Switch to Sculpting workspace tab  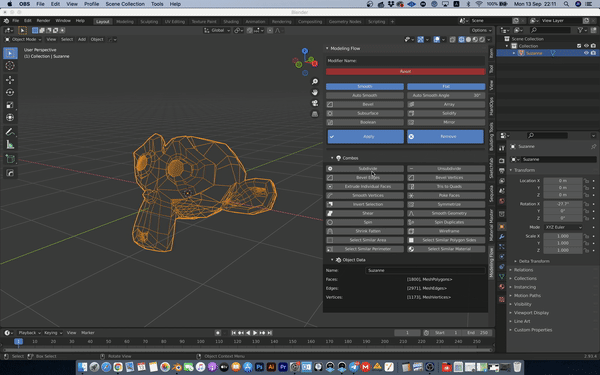pyautogui.click(x=149, y=21)
